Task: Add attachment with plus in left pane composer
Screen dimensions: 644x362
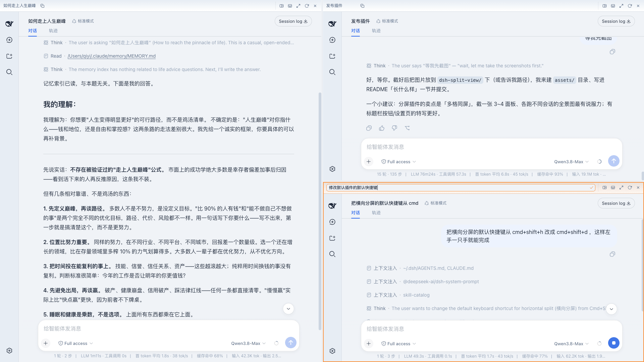Action: [46, 343]
